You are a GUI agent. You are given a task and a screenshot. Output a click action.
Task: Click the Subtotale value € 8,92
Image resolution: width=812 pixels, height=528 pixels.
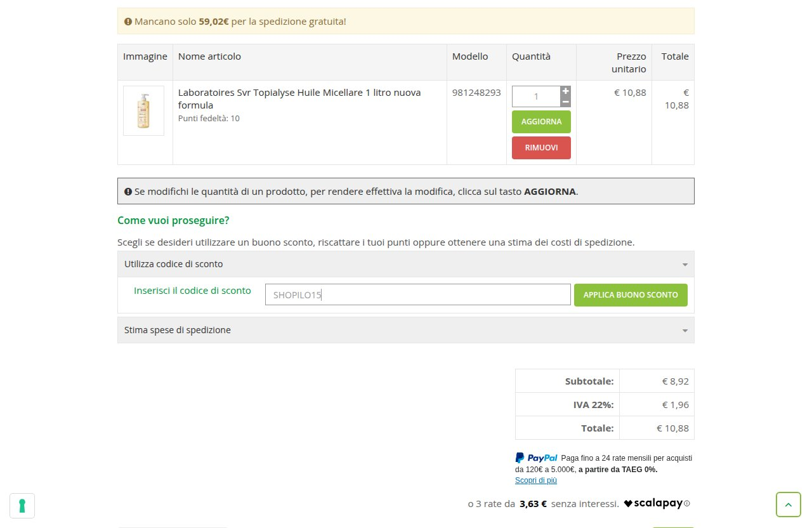click(676, 381)
